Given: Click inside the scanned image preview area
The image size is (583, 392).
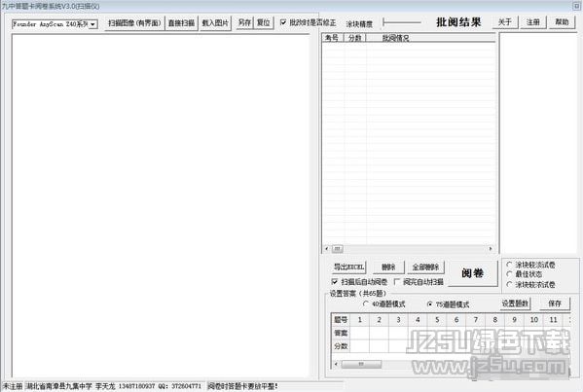Looking at the screenshot, I should (161, 205).
